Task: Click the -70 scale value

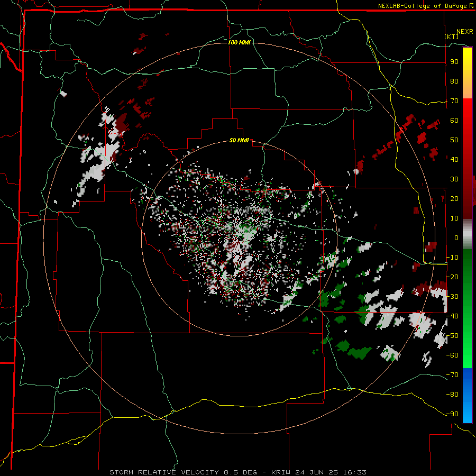Action: [452, 374]
